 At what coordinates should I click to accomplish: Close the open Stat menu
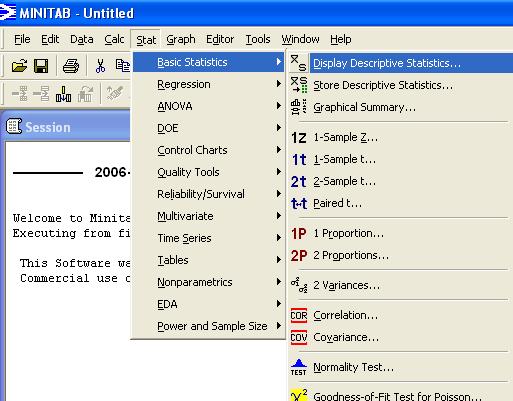coord(146,40)
